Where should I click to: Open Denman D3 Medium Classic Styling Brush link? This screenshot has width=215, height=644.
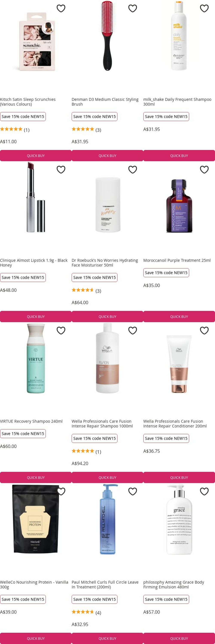[105, 102]
